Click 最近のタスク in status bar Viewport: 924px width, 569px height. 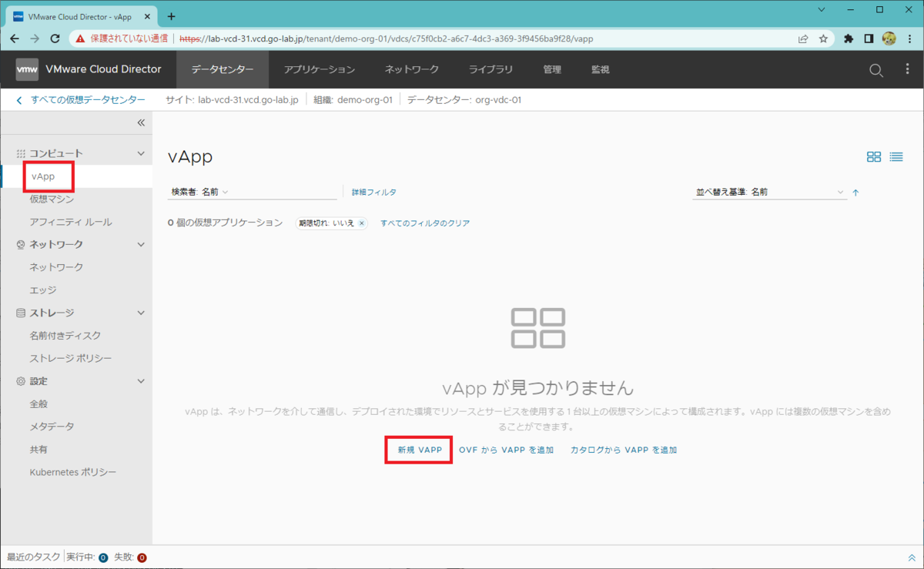tap(33, 557)
